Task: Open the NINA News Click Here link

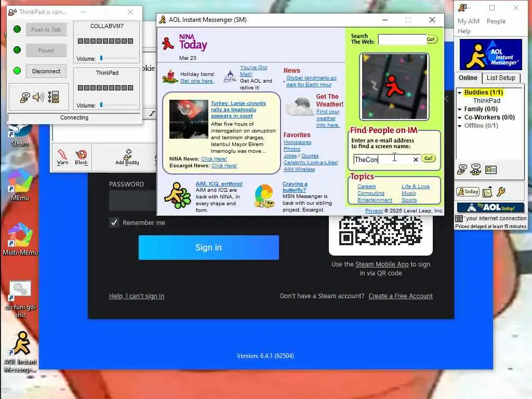Action: point(214,159)
